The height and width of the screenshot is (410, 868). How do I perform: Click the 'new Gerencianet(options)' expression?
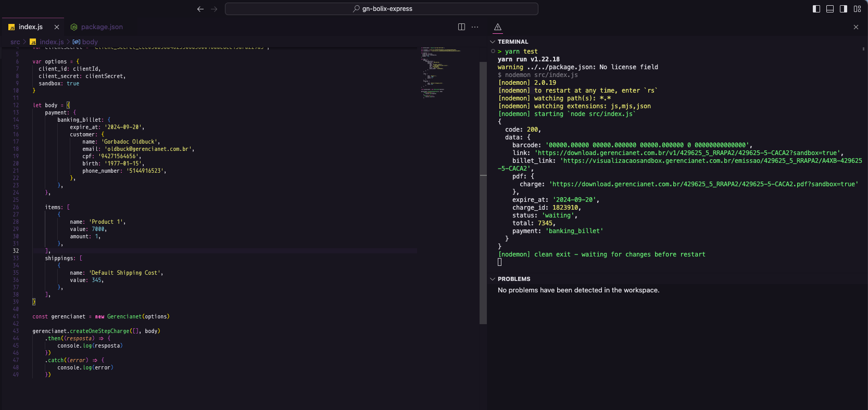[132, 316]
